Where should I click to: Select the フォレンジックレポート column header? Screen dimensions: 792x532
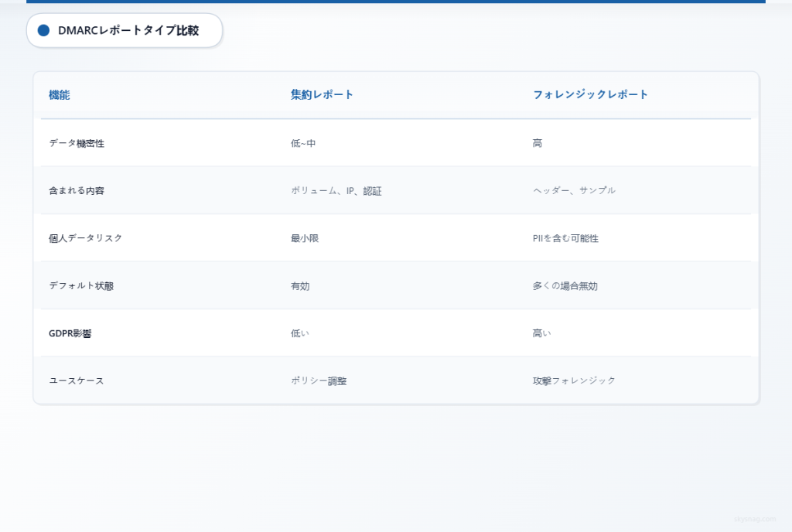click(590, 94)
